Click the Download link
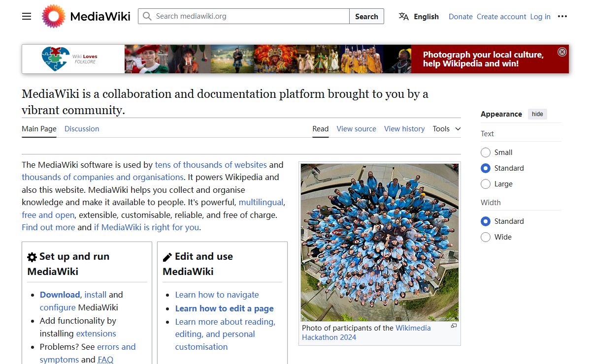The image size is (591, 364). 60,295
